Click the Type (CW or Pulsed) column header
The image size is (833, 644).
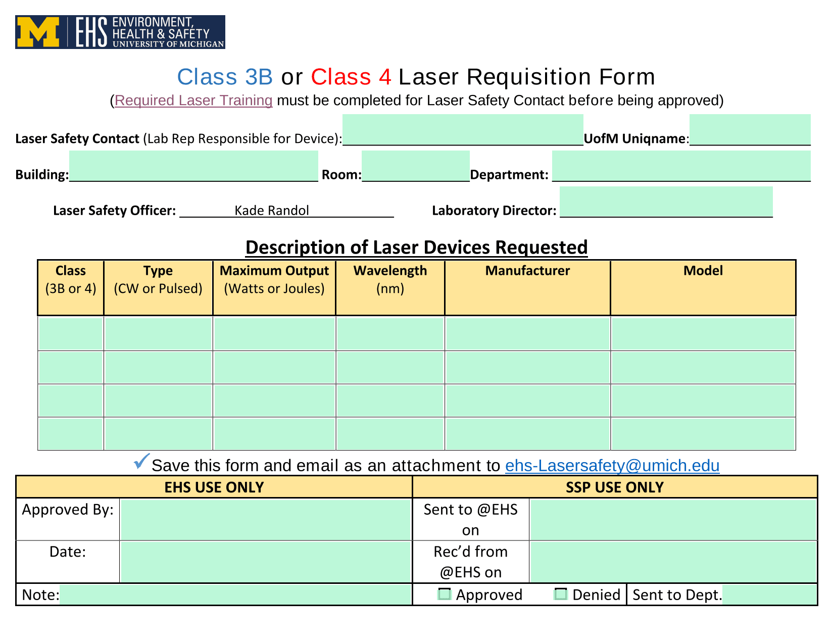tap(158, 288)
